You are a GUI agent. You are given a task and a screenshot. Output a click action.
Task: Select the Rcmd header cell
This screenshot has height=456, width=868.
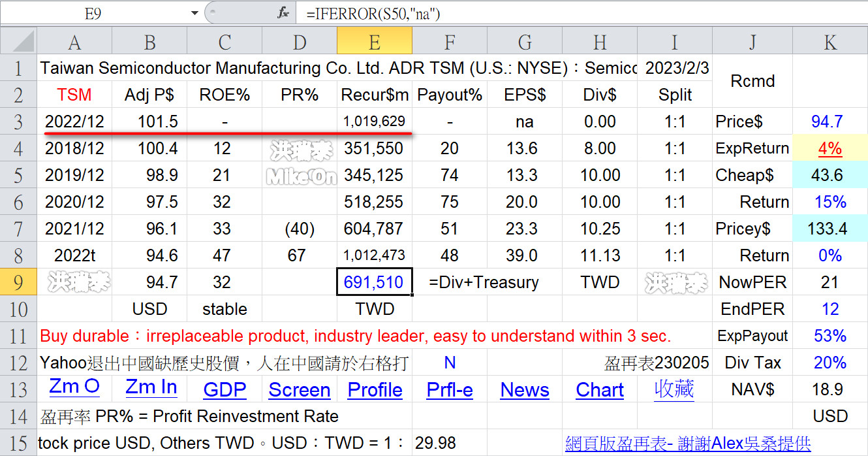[x=752, y=82]
